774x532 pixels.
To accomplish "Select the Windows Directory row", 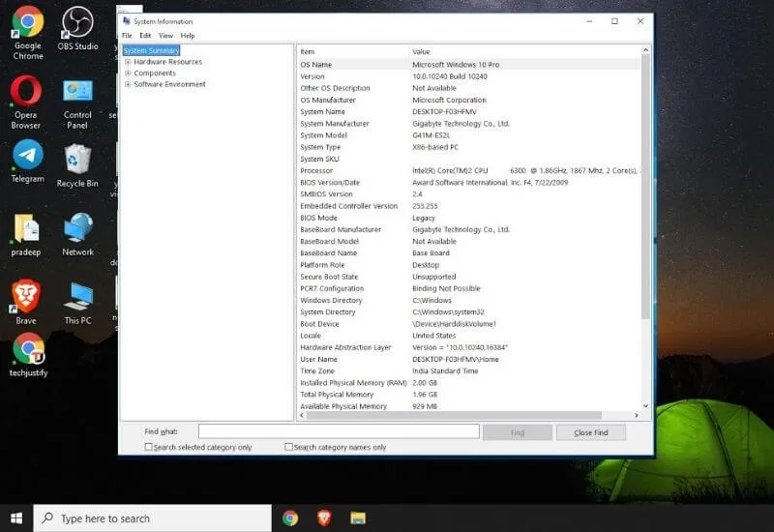I will [469, 301].
